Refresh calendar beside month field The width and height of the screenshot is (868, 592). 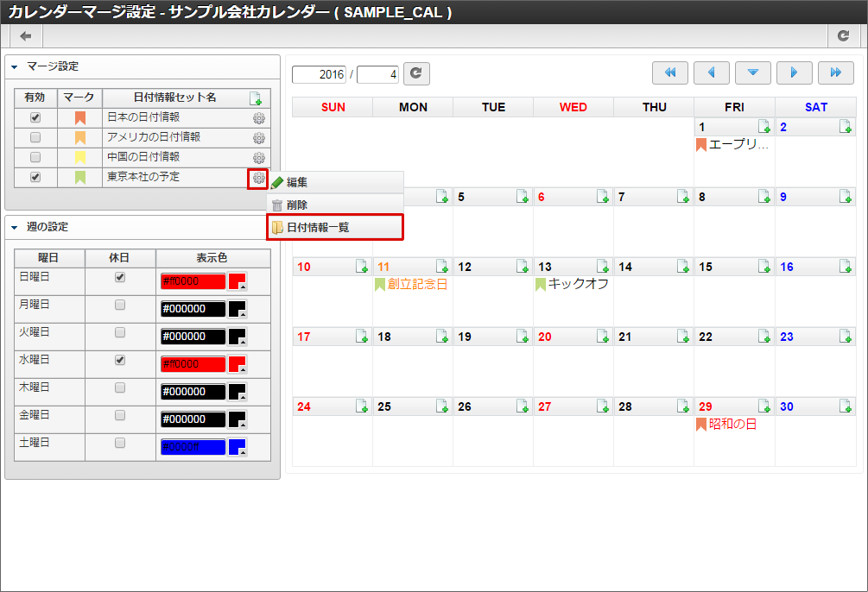416,74
